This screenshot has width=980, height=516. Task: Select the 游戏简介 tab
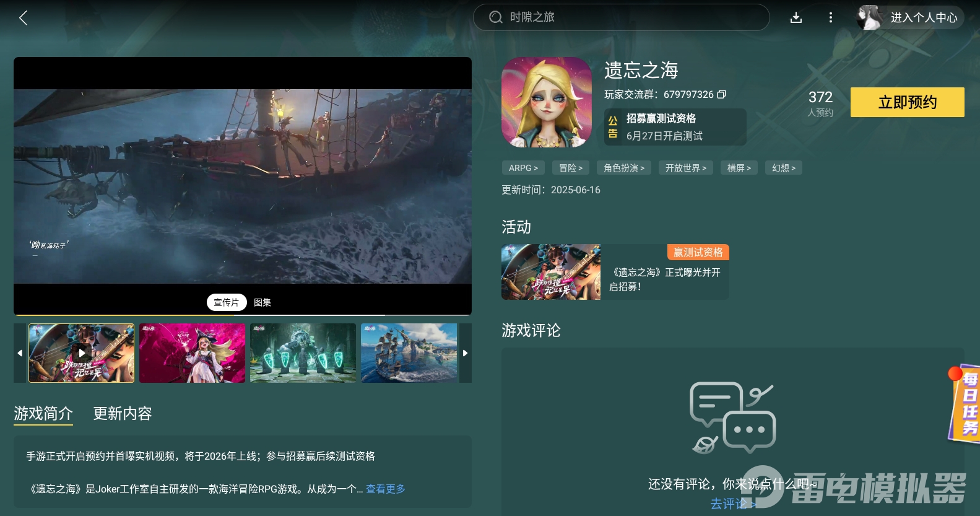coord(43,413)
